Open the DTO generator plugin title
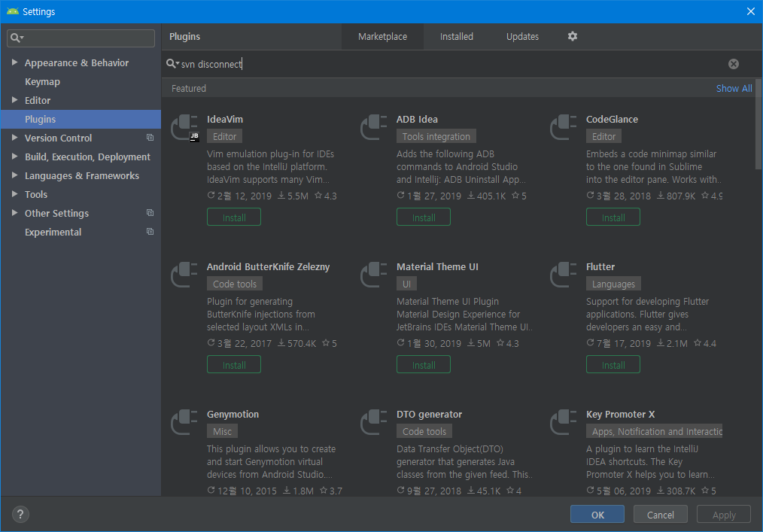Image resolution: width=763 pixels, height=532 pixels. tap(429, 414)
